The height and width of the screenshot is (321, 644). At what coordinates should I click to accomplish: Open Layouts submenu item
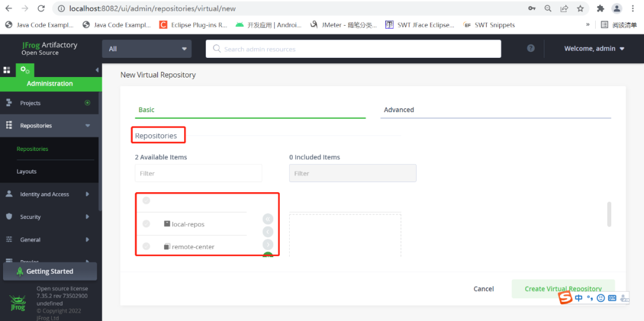click(27, 171)
